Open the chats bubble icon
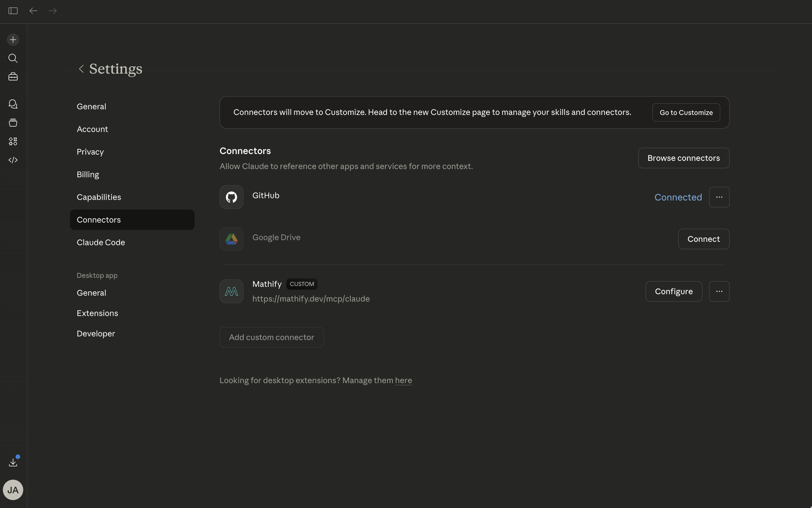812x508 pixels. pyautogui.click(x=13, y=104)
